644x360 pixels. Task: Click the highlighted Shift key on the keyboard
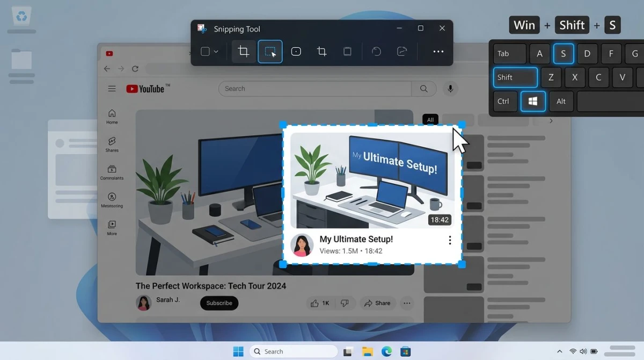tap(515, 77)
